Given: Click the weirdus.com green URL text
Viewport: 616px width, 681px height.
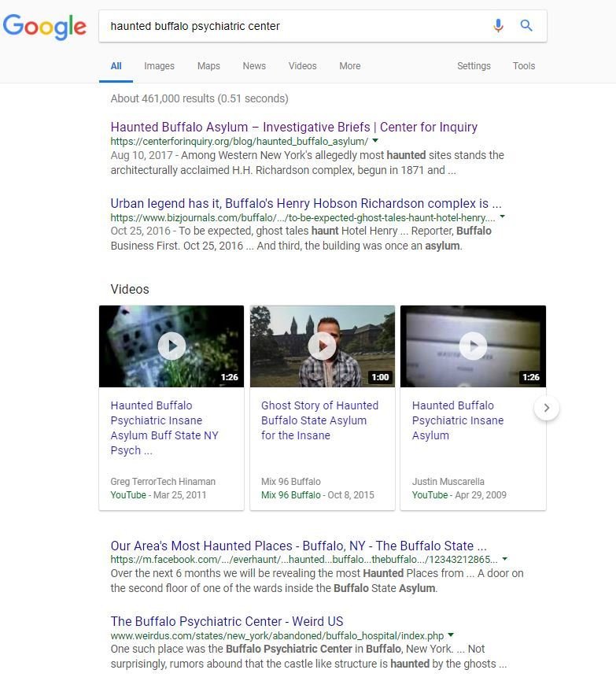Looking at the screenshot, I should pos(277,635).
